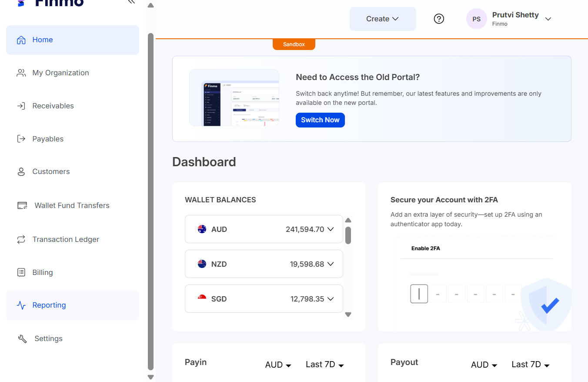This screenshot has width=588, height=382.
Task: Click the Billing receipt icon
Action: 21,272
